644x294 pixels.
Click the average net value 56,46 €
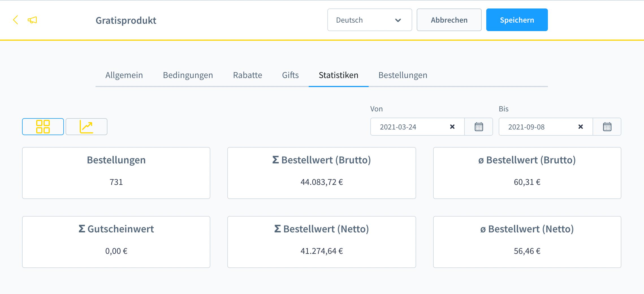point(527,251)
